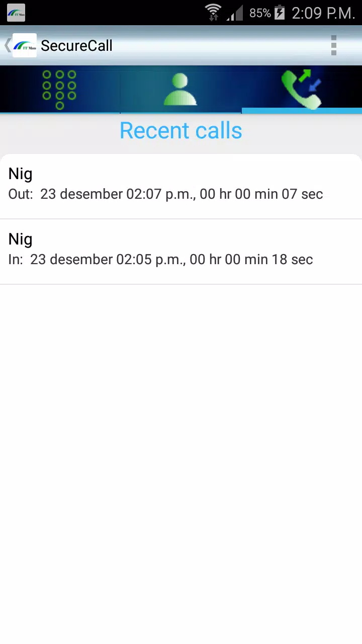Tap the 2:09 P.M. clock
Screen dimensions: 362x644
pos(323,13)
